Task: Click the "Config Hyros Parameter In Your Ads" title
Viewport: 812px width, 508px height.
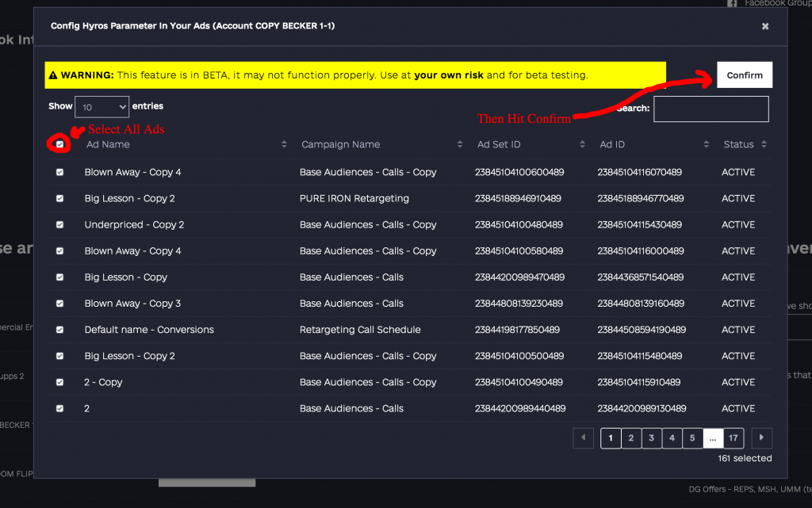Action: click(x=193, y=26)
